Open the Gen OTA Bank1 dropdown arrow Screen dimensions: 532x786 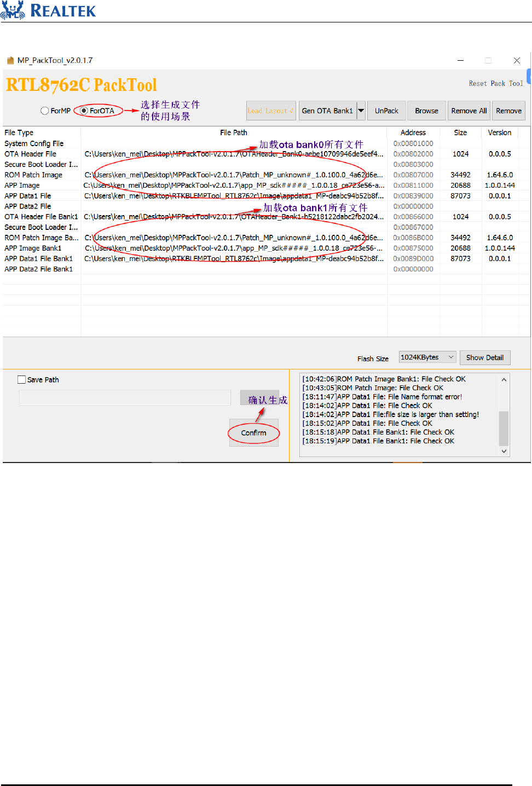(361, 111)
